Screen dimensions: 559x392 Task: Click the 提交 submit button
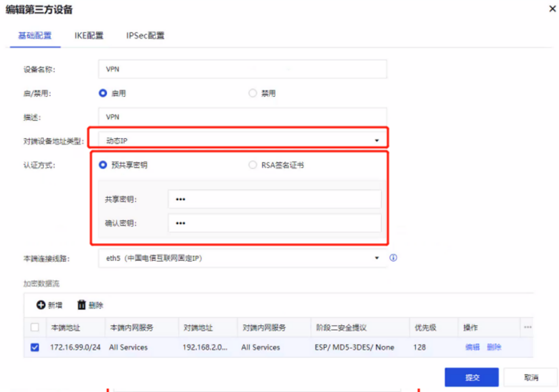point(472,377)
